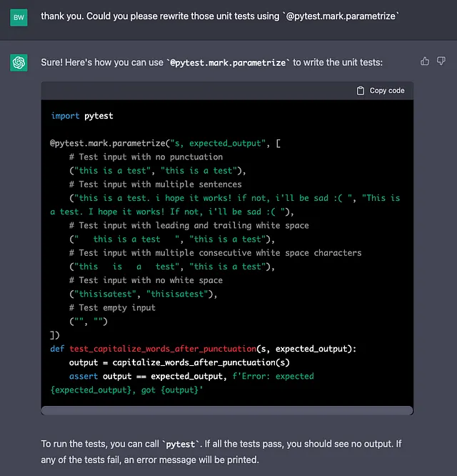Click comment '# Test empty input'
457x476 pixels.
click(112, 308)
